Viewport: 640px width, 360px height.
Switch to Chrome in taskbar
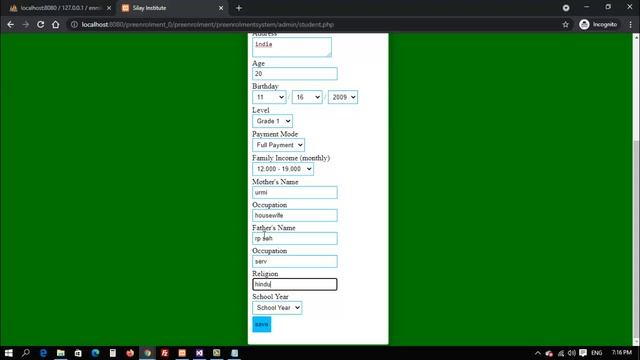[147, 353]
